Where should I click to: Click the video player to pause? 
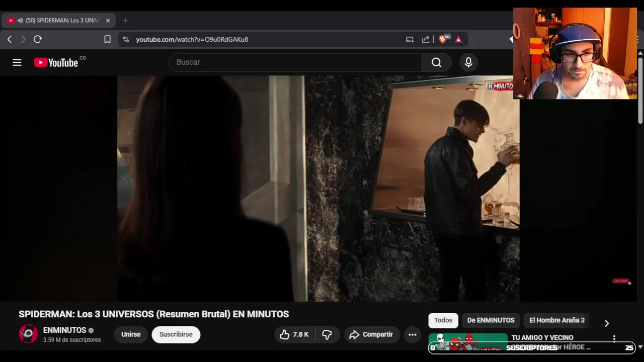pos(318,189)
